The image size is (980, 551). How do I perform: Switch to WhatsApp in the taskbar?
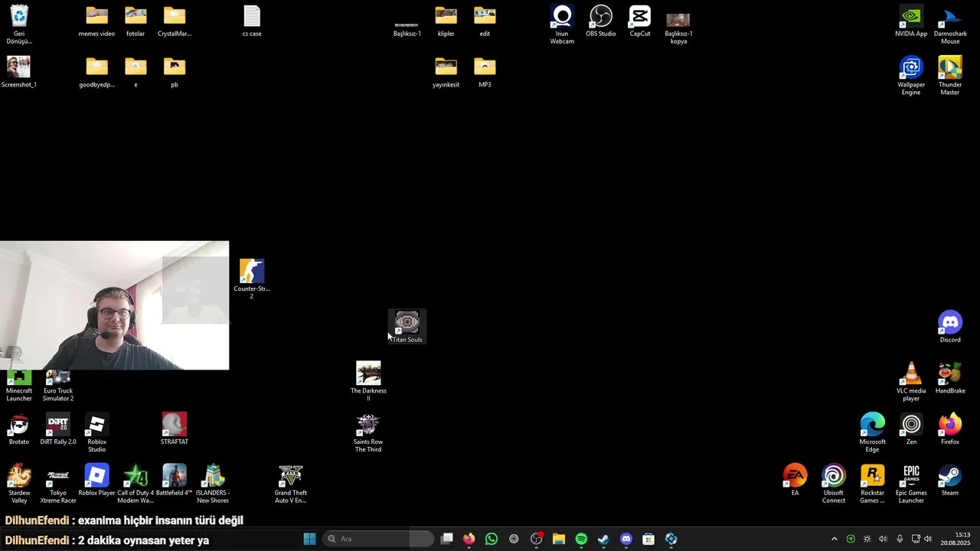tap(492, 539)
